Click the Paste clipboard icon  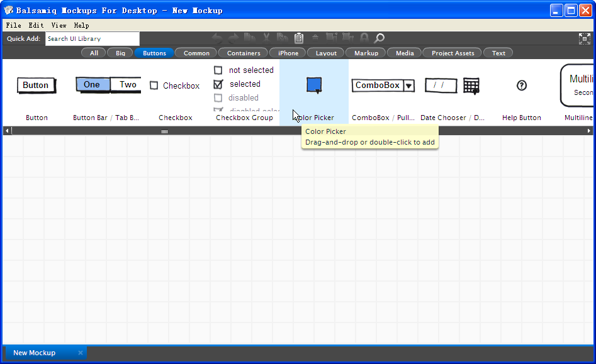[x=299, y=38]
